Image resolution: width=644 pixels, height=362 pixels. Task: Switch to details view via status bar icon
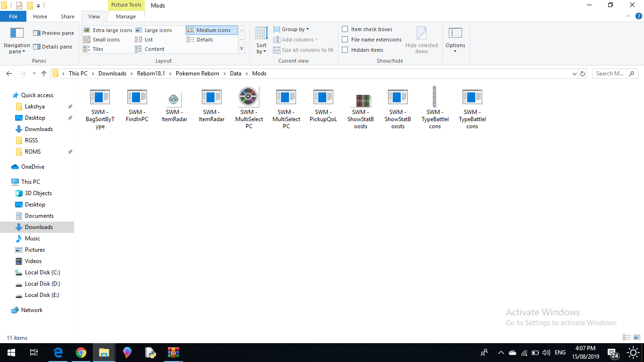627,337
